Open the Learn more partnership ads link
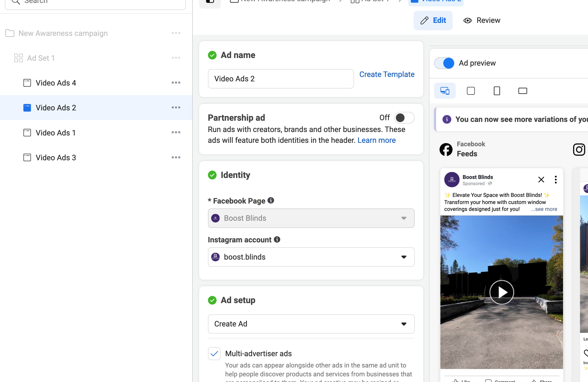The height and width of the screenshot is (382, 588). coord(376,140)
